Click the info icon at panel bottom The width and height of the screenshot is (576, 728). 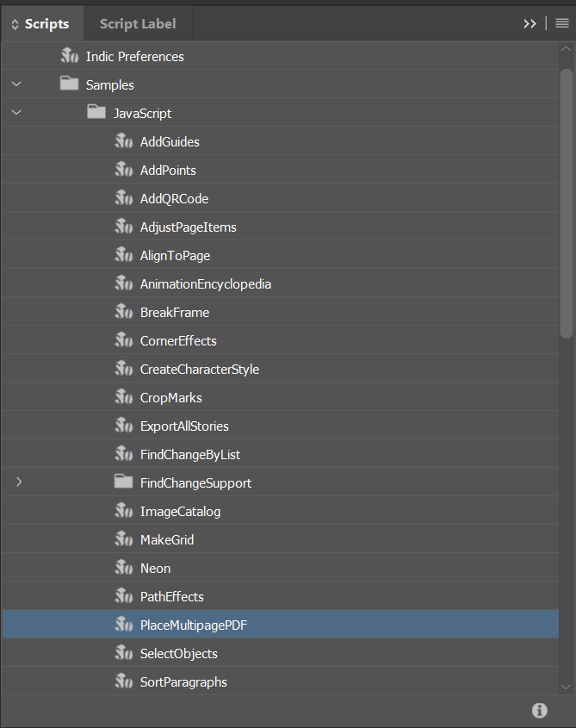(x=540, y=711)
